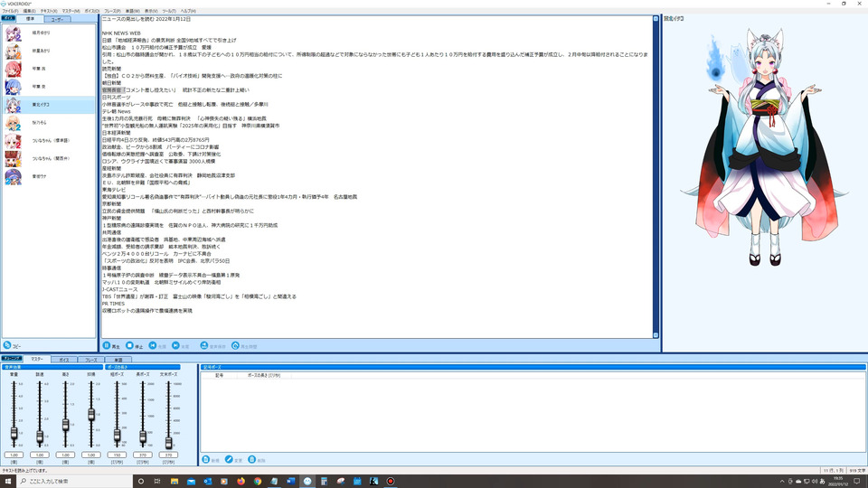The width and height of the screenshot is (868, 488).
Task: Switch to the ユーザー voice list tab
Action: point(57,19)
